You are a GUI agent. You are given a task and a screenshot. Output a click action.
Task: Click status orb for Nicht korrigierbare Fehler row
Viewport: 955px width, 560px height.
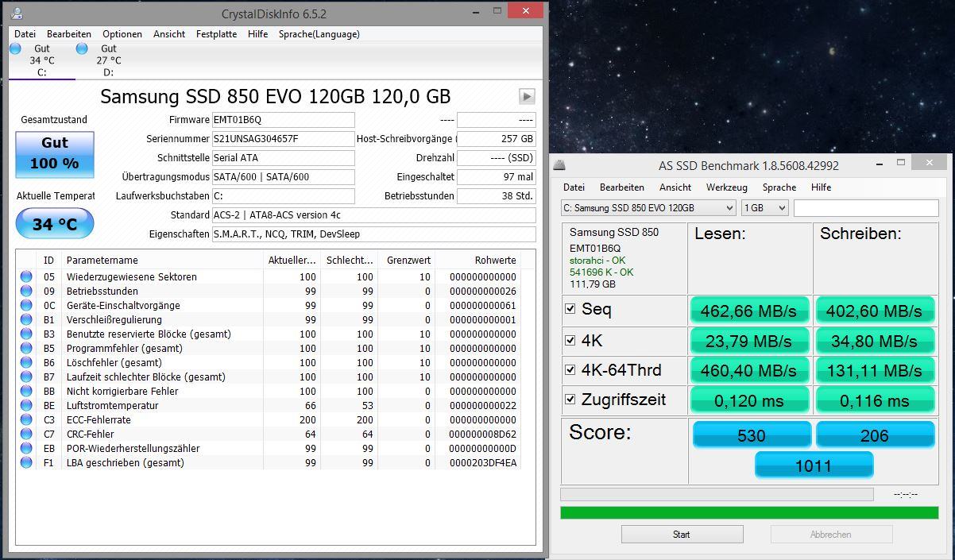click(x=26, y=391)
